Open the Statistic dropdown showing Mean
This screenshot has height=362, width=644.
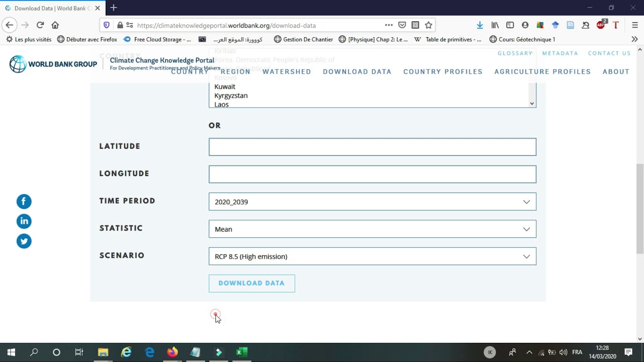[x=372, y=229]
